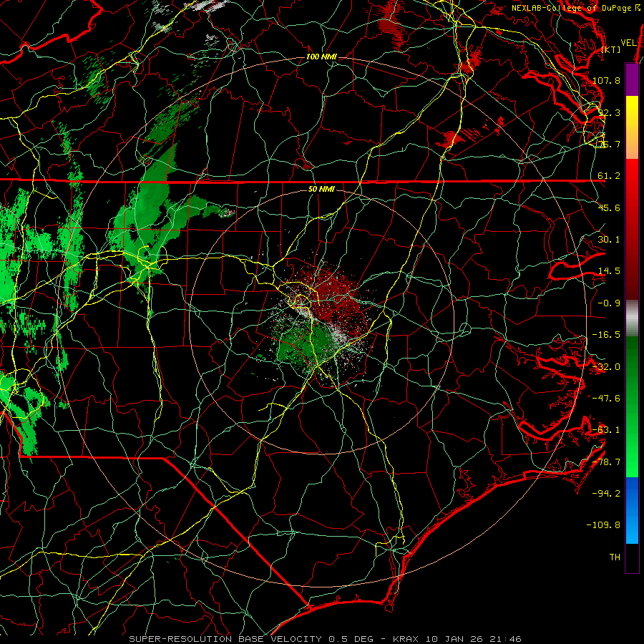Image resolution: width=644 pixels, height=644 pixels.
Task: Click the 30.1 velocity scale value
Action: pos(609,240)
